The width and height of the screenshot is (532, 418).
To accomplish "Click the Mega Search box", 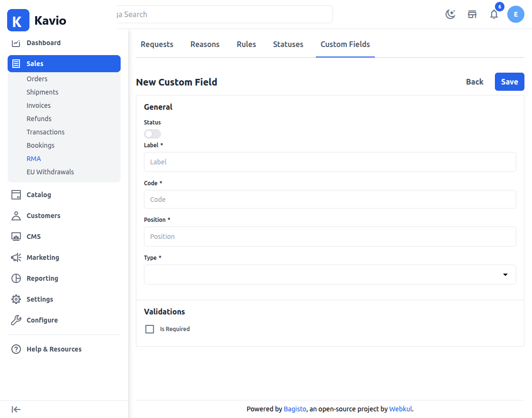I will pos(224,14).
